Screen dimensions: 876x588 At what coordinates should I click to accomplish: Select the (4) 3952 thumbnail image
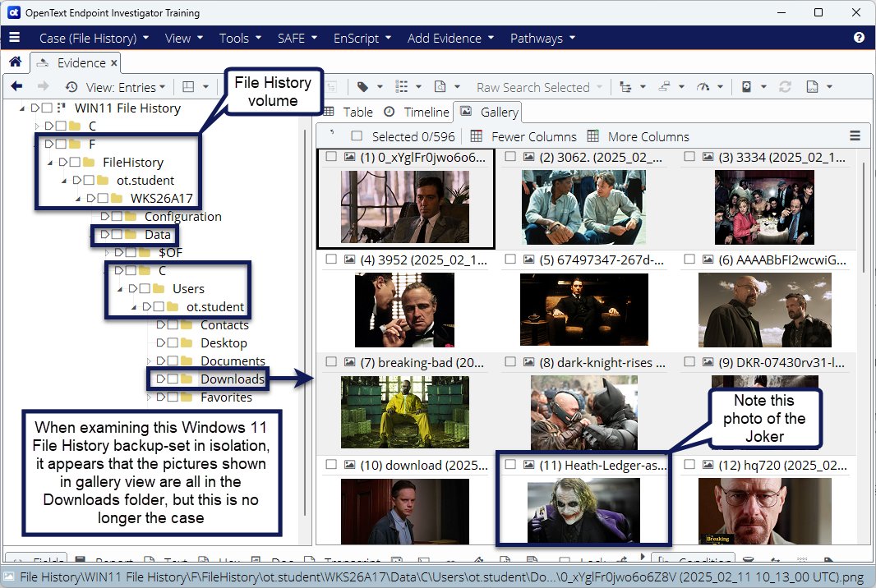click(x=404, y=310)
